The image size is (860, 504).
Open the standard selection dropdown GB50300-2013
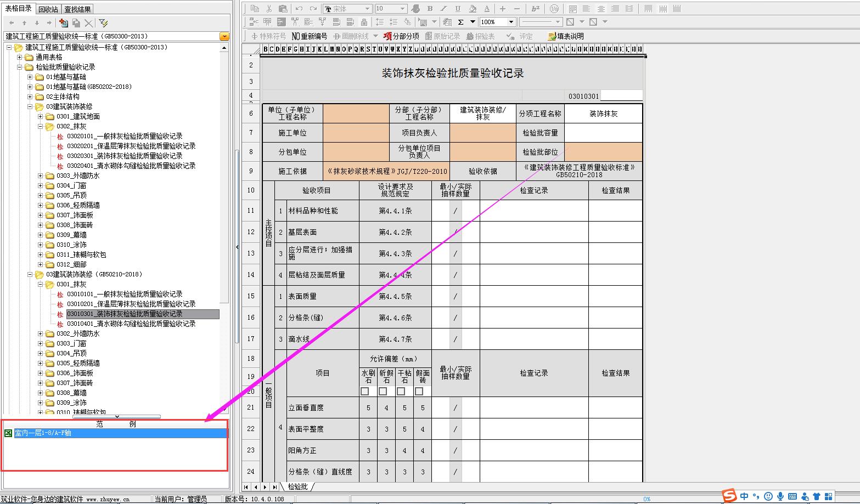(224, 36)
